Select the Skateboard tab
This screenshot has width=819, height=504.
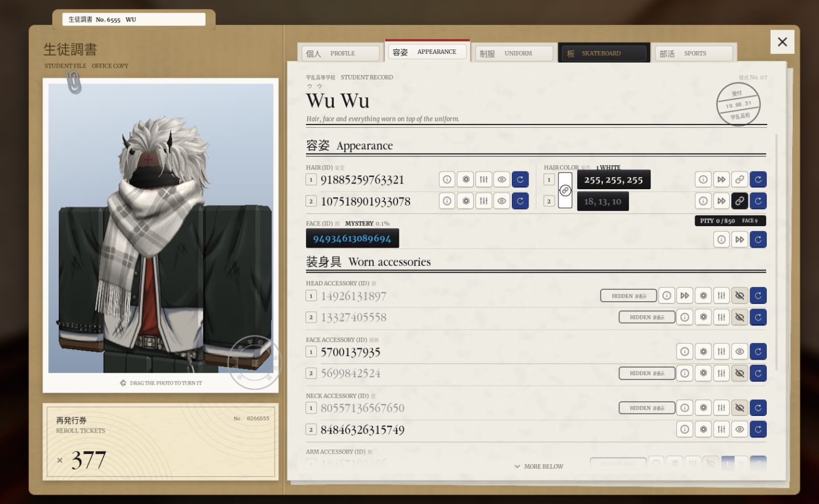click(x=604, y=53)
